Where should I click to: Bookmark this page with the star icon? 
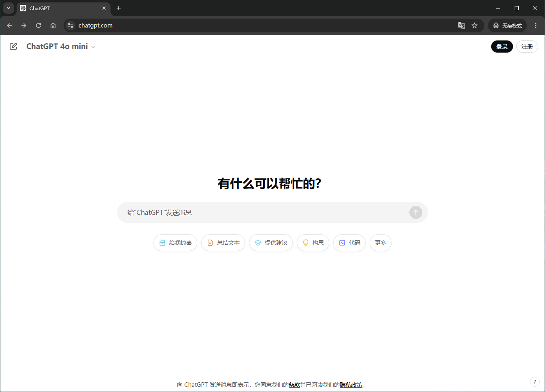[x=475, y=25]
